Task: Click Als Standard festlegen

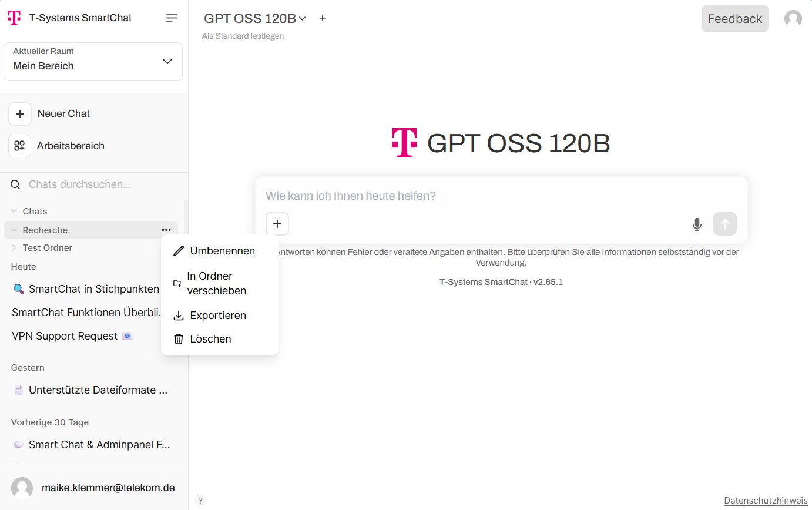Action: (x=243, y=36)
